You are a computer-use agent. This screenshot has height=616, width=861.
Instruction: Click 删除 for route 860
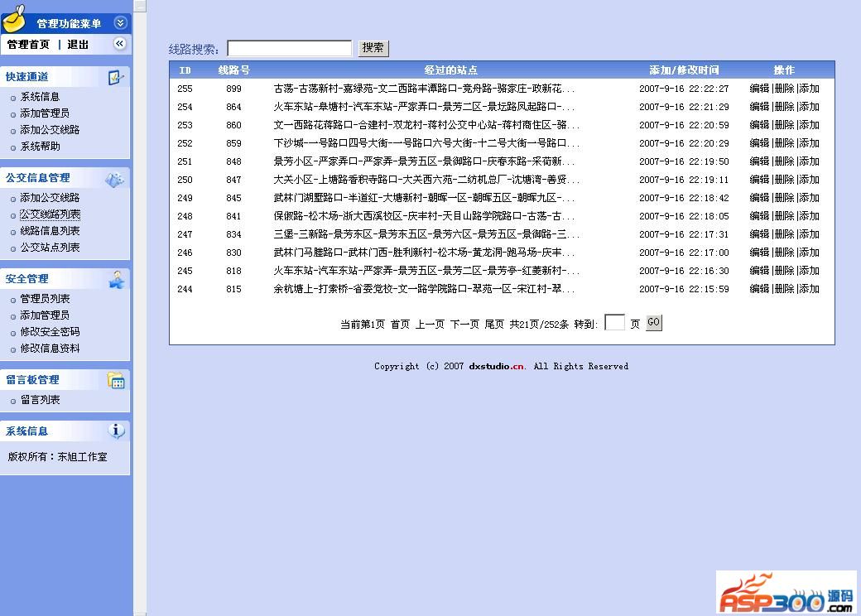click(x=784, y=125)
